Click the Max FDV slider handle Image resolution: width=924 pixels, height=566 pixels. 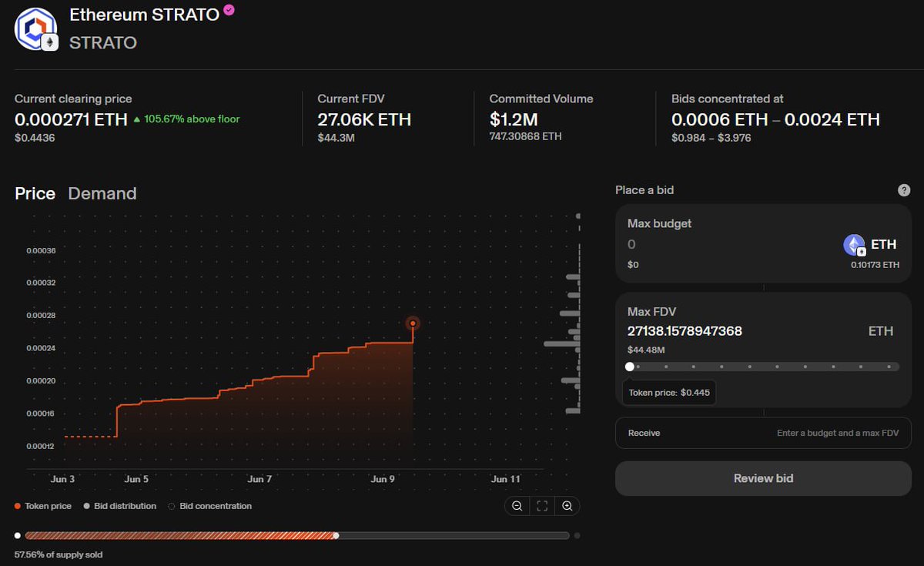[630, 367]
